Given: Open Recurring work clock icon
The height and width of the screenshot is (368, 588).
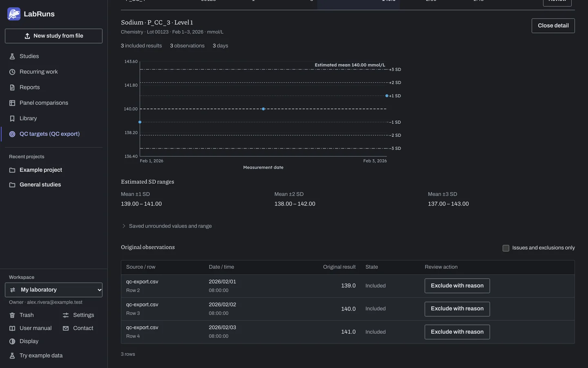Looking at the screenshot, I should [x=12, y=72].
